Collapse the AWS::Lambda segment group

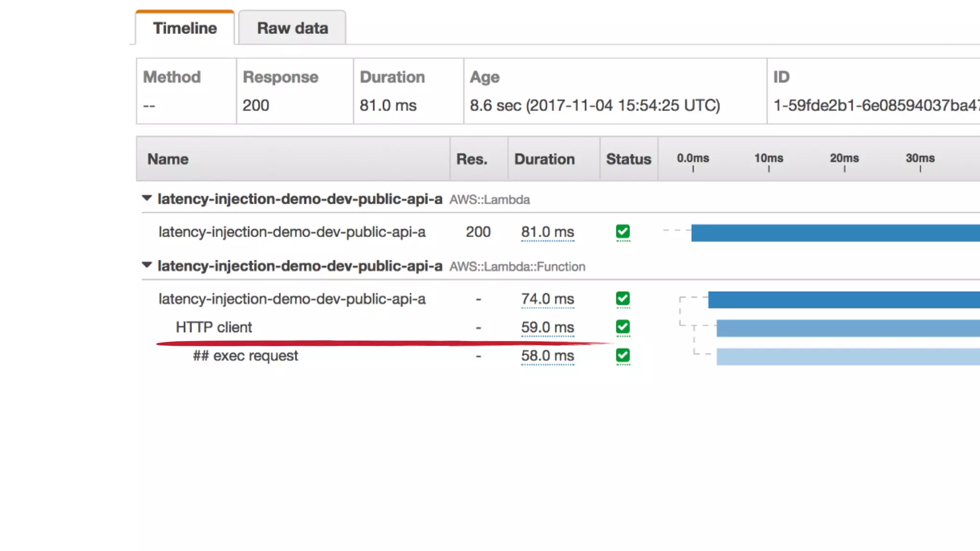(x=147, y=198)
